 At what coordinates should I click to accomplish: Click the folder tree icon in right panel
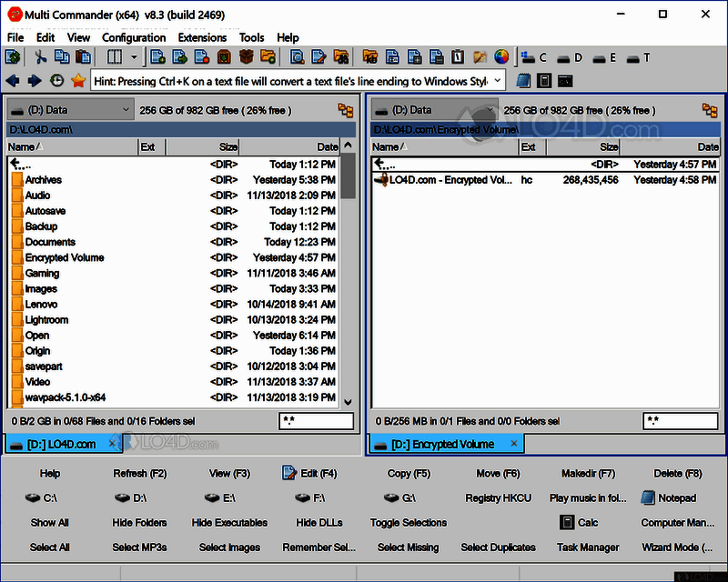coord(710,110)
